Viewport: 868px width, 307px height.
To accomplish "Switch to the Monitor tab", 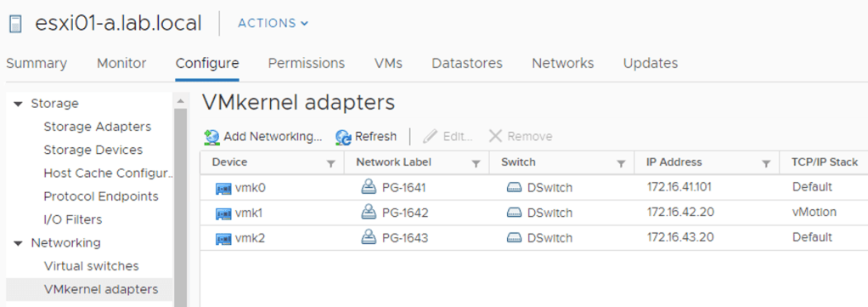I will pyautogui.click(x=121, y=63).
